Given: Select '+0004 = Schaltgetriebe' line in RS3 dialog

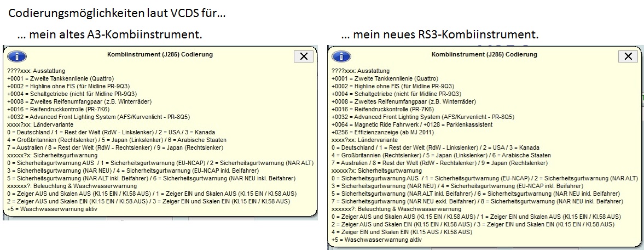Looking at the screenshot, I should 396,94.
